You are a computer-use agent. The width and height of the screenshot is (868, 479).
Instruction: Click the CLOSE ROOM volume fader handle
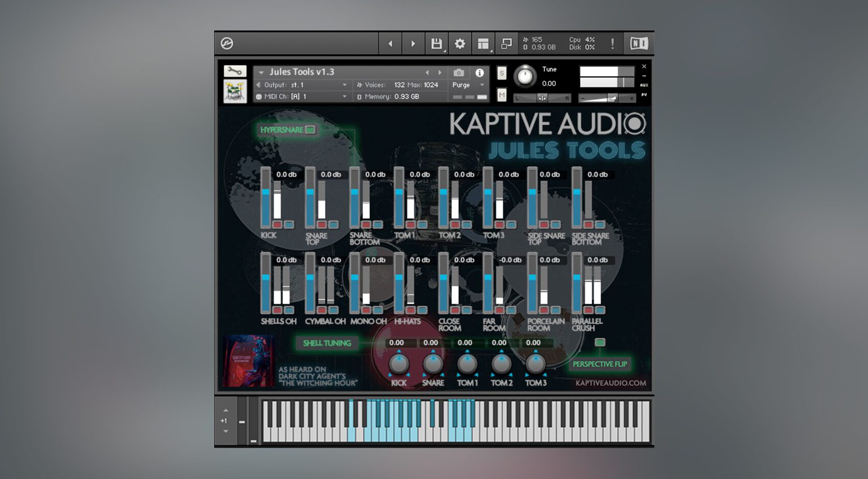coord(444,277)
